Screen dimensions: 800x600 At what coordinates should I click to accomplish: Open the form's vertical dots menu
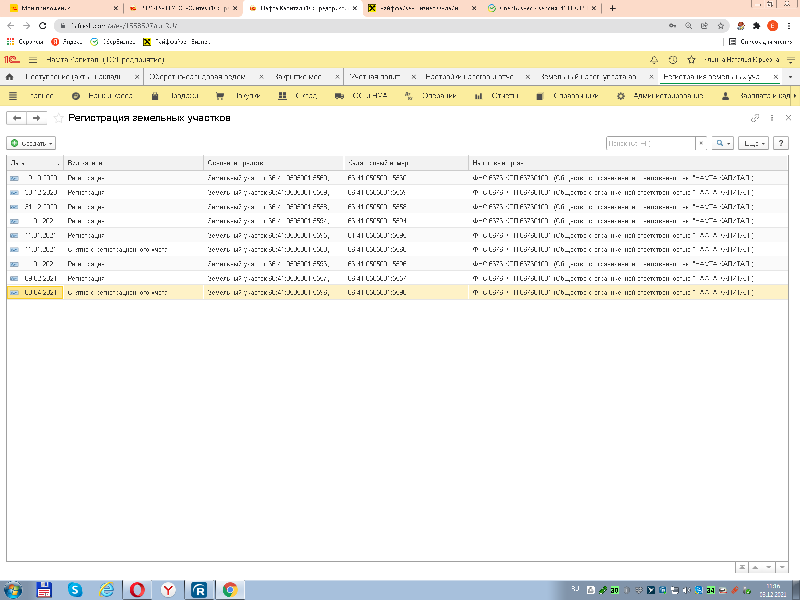click(x=772, y=118)
